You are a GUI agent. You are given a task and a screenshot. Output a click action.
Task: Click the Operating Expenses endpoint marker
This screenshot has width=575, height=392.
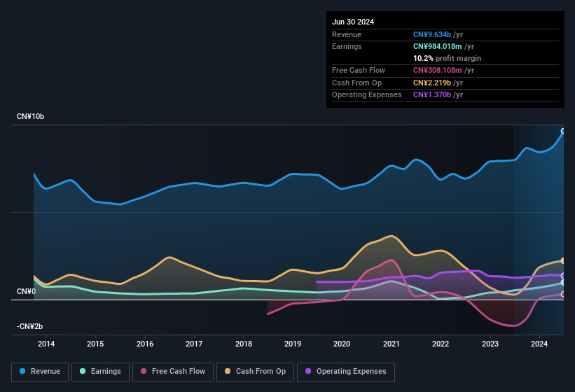pos(563,276)
